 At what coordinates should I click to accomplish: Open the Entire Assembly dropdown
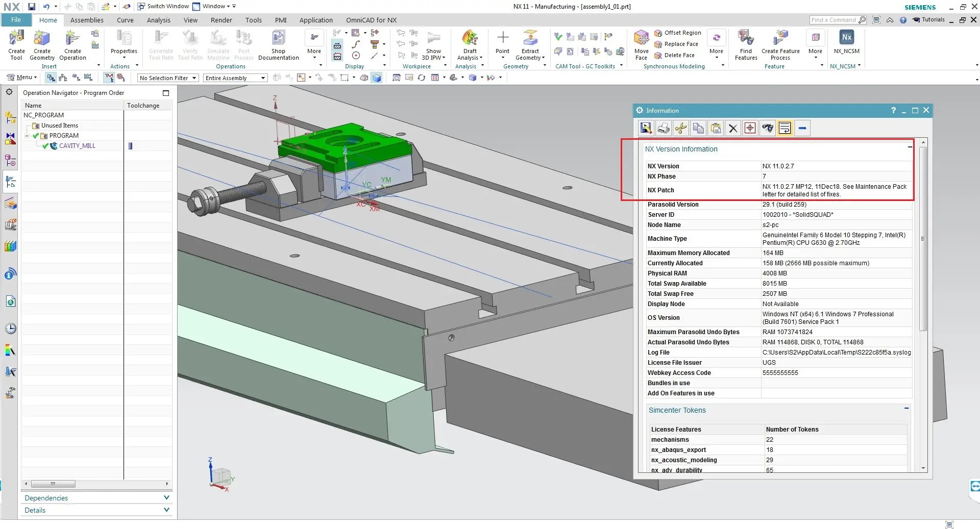[x=235, y=78]
